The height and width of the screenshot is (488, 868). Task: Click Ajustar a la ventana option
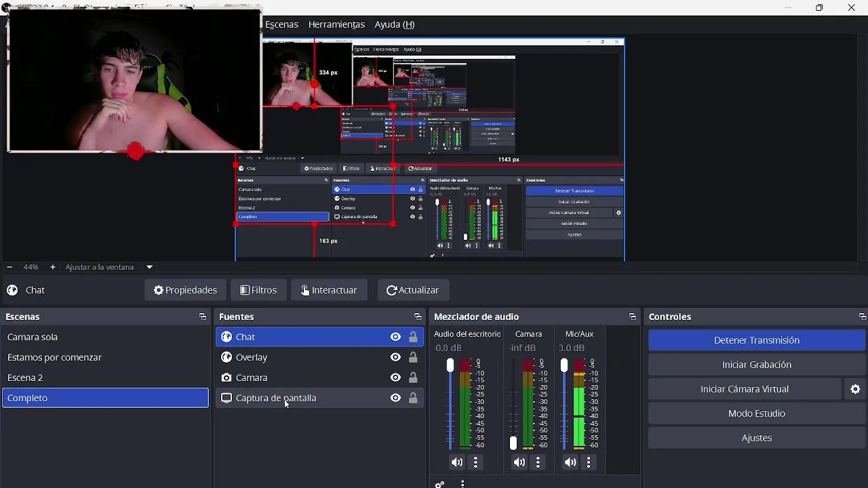(100, 267)
